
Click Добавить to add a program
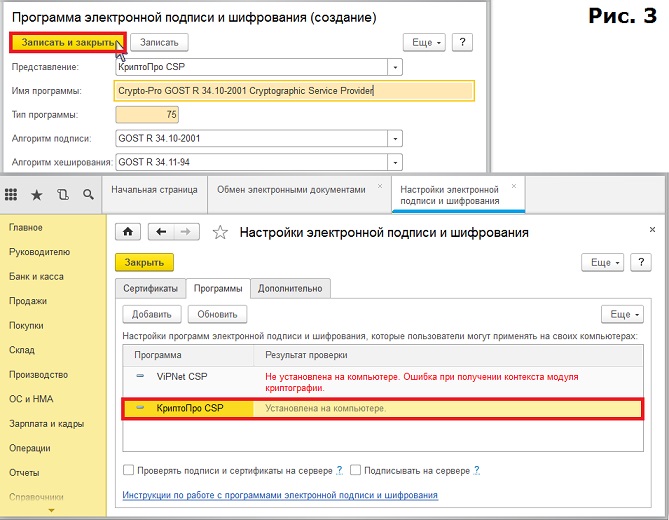click(x=151, y=314)
